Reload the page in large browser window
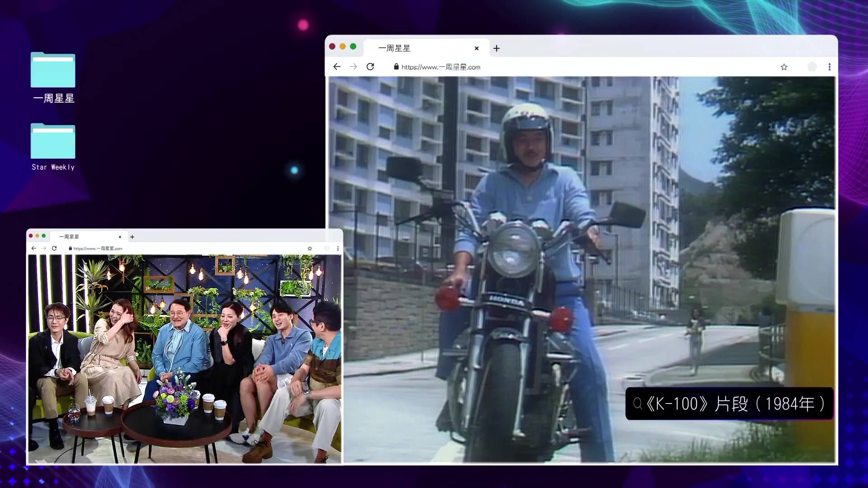 point(370,67)
